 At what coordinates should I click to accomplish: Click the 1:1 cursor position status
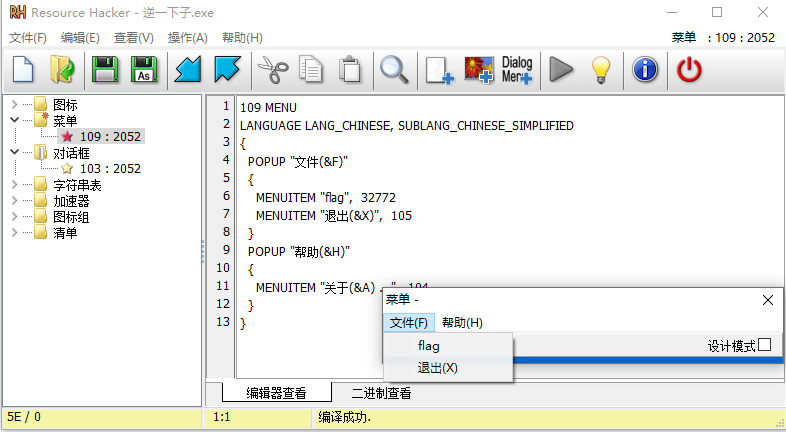tap(222, 417)
